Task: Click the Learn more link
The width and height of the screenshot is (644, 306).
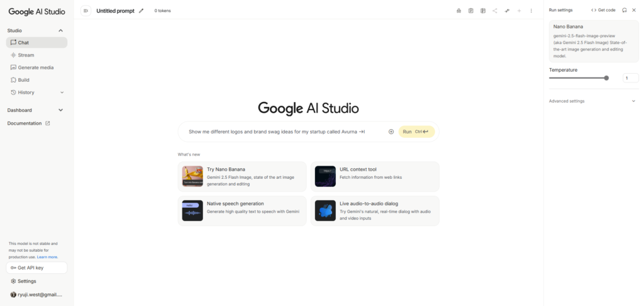Action: tap(47, 257)
